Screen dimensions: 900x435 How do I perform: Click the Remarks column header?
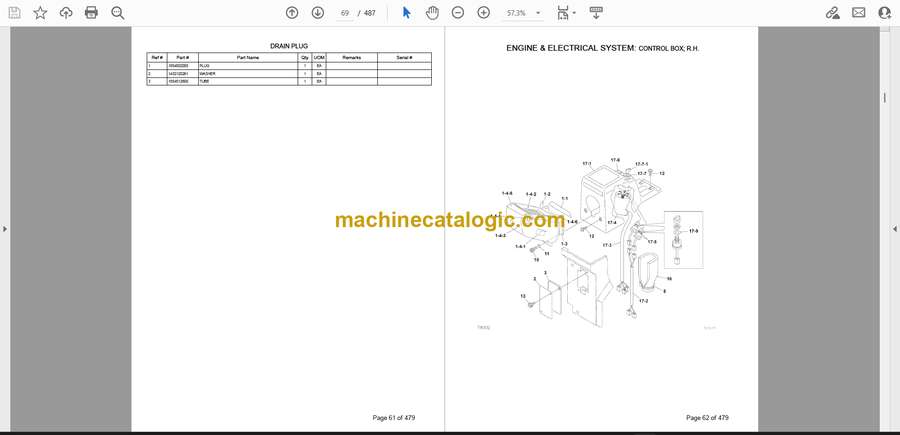coord(351,57)
